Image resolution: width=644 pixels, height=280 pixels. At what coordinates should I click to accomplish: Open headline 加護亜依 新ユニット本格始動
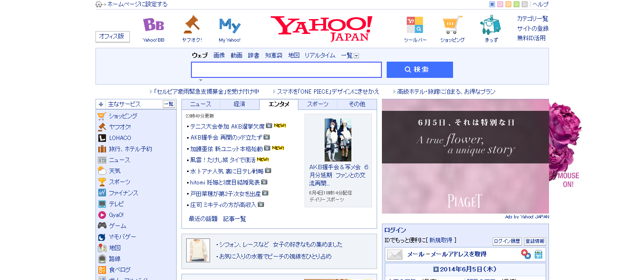click(x=226, y=149)
